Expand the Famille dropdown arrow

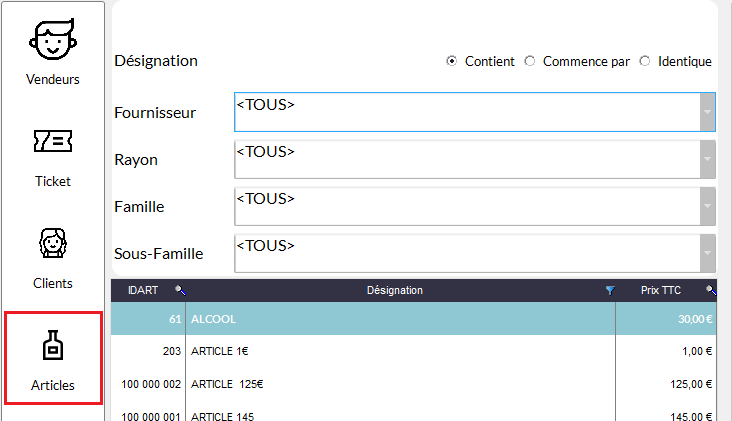[x=707, y=206]
